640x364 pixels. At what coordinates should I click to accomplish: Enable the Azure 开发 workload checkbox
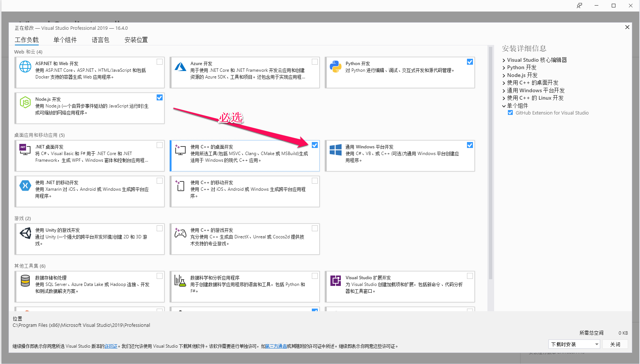[315, 62]
